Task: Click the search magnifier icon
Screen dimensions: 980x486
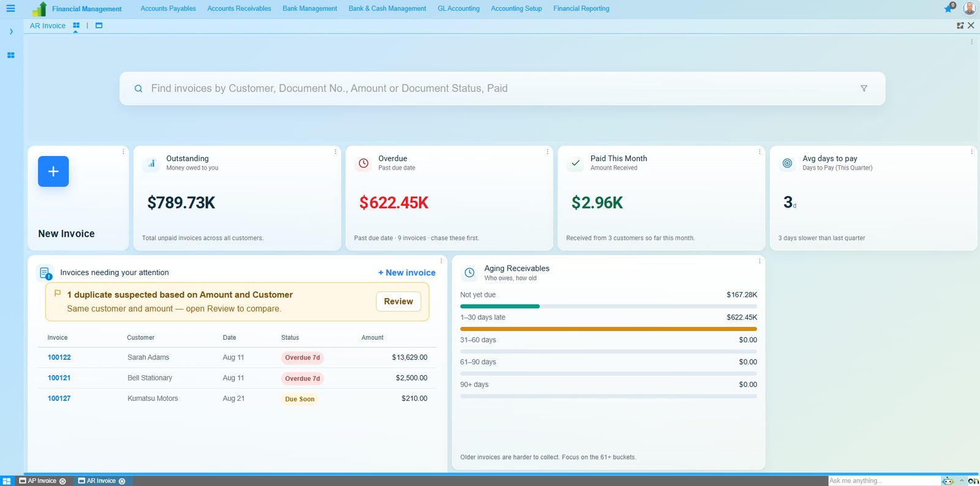Action: (x=138, y=88)
